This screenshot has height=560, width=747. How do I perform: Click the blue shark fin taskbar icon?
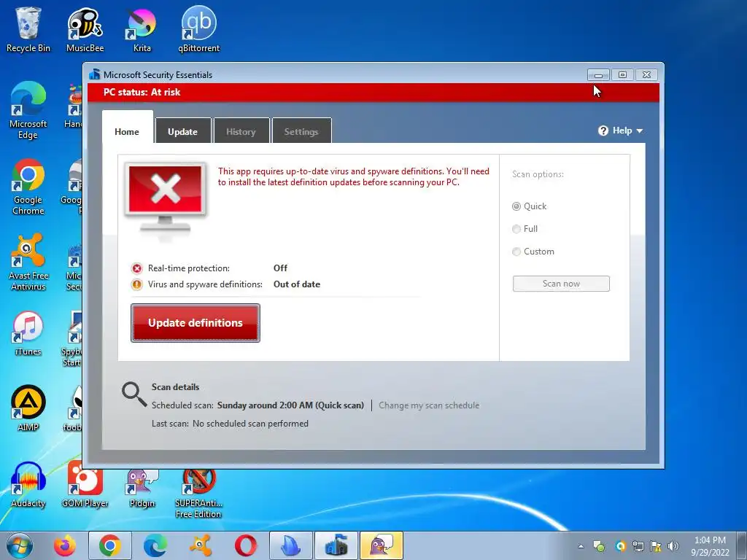coord(291,545)
